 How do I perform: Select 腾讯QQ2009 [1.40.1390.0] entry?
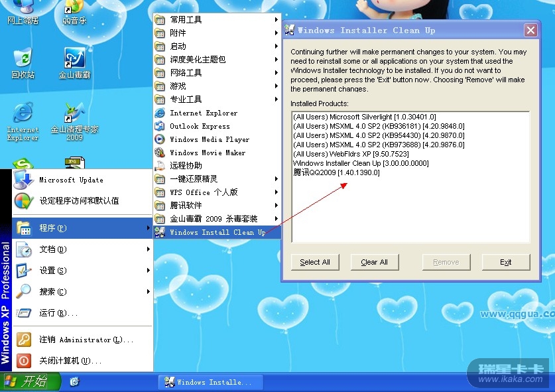336,172
